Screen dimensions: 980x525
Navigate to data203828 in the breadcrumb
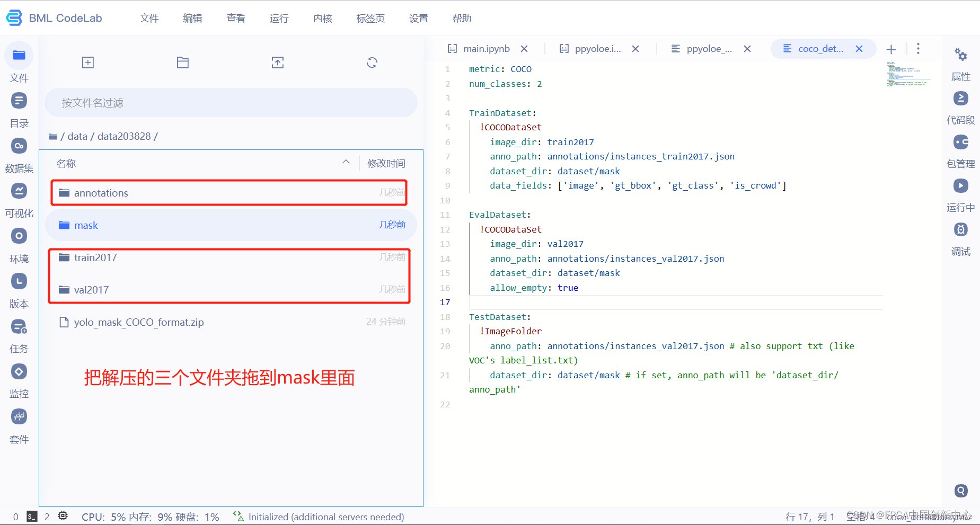(x=124, y=137)
